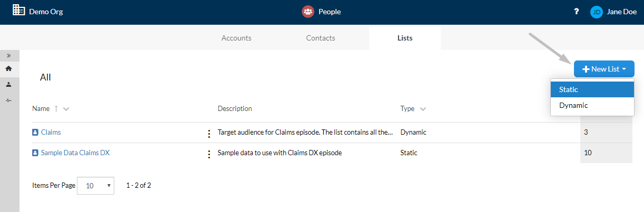The height and width of the screenshot is (212, 644).
Task: Open the three-dot menu for Claims row
Action: coord(209,134)
